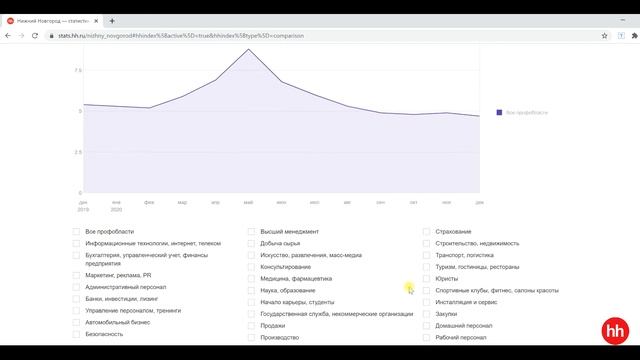
Task: Click the site lock icon
Action: coord(51,36)
